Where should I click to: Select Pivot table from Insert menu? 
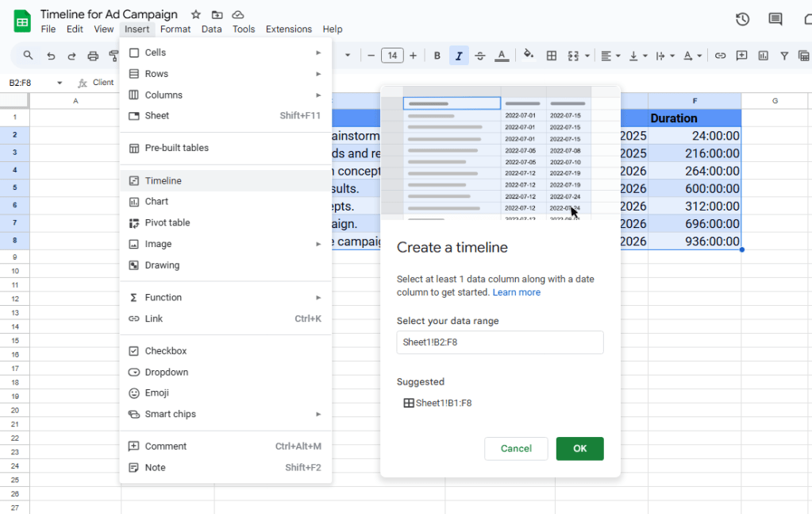167,222
